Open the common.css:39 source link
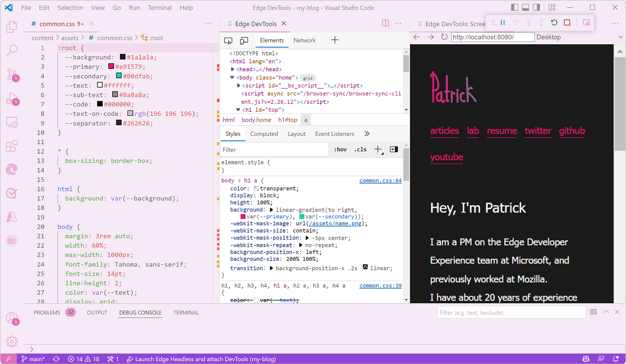Viewport: 626px width, 364px height. point(381,286)
